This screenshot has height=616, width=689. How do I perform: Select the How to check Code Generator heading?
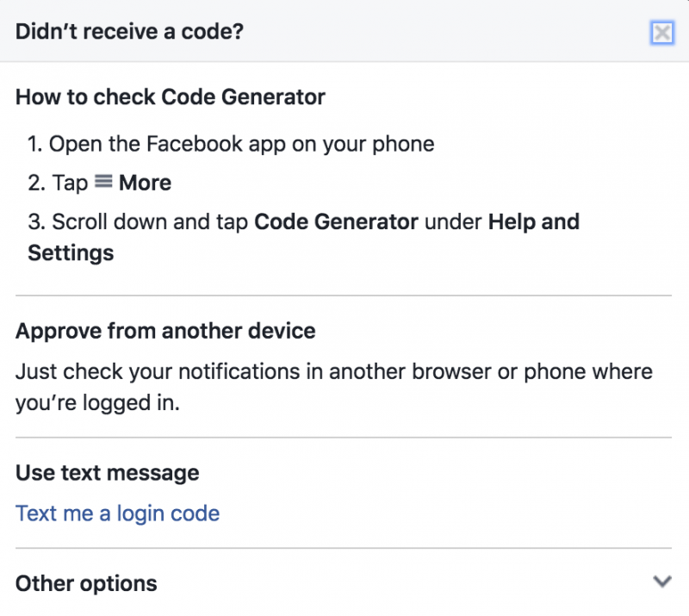171,96
